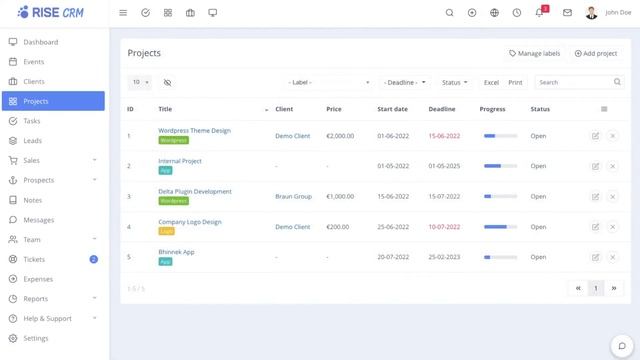This screenshot has height=360, width=640.
Task: Edit the Company Logo Design project
Action: point(596,227)
